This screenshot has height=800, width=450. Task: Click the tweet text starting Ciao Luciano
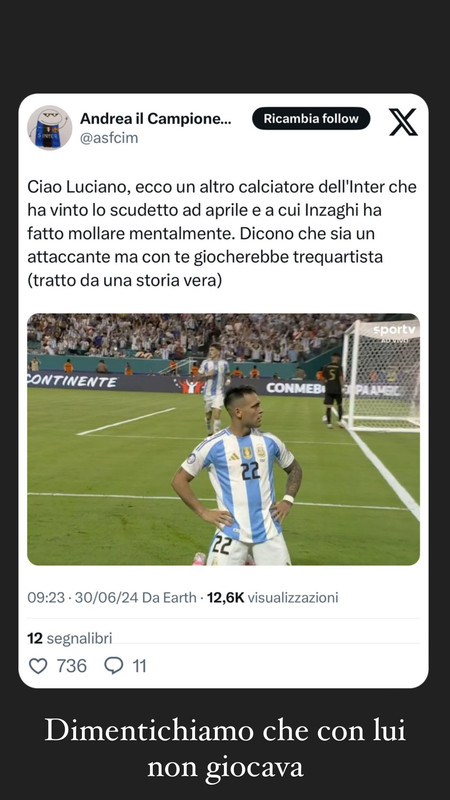pos(222,234)
